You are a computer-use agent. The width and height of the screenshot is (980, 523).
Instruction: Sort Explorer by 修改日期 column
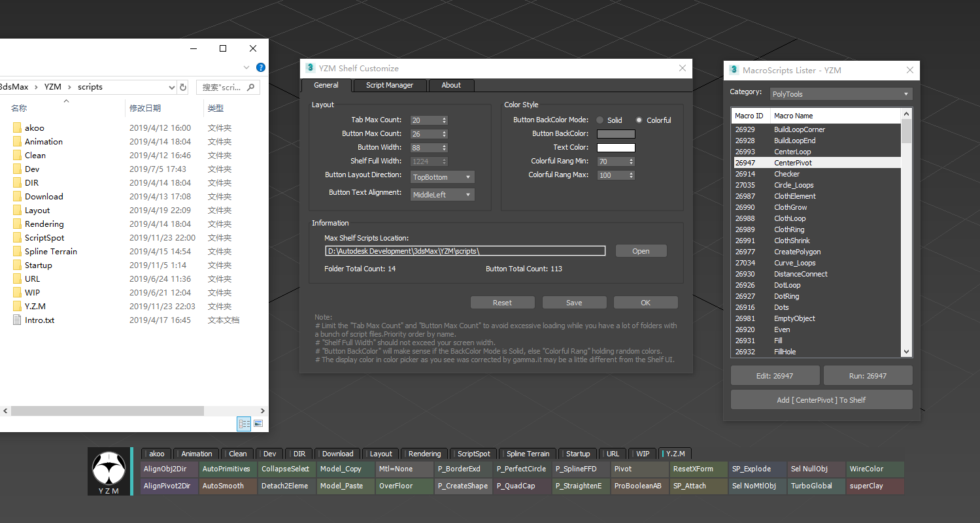[145, 109]
